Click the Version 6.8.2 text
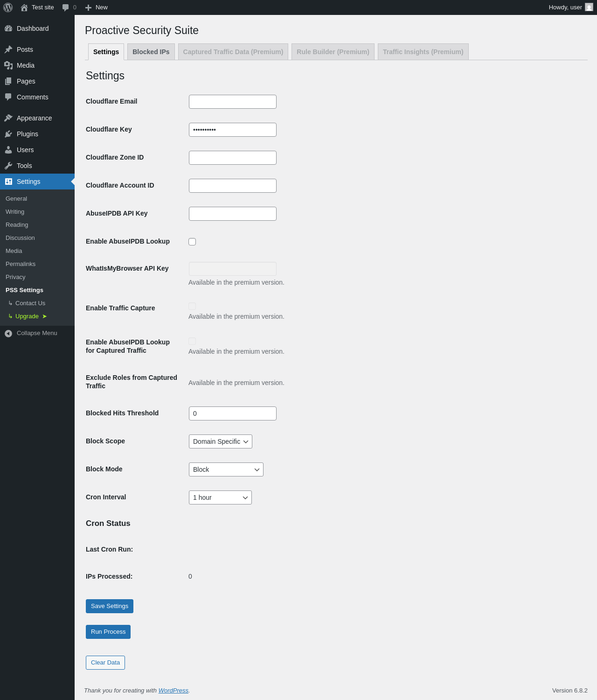The width and height of the screenshot is (597, 700). tap(570, 691)
